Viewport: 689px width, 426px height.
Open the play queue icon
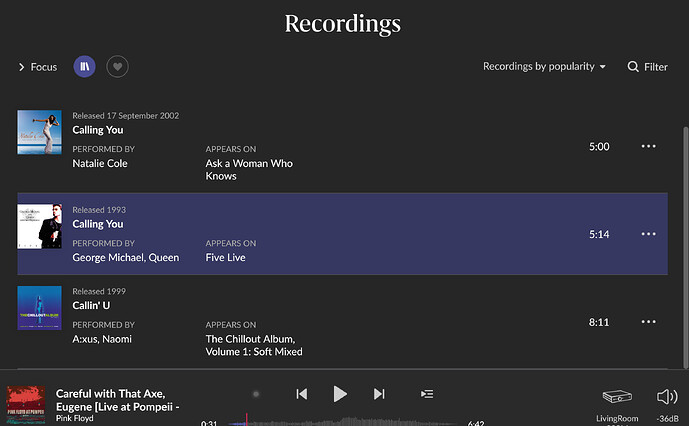(427, 394)
